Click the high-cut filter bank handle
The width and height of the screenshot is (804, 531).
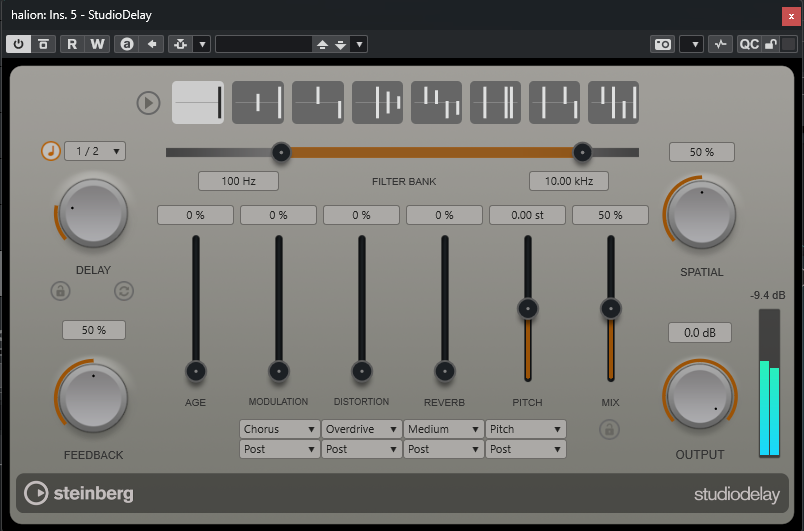coord(582,152)
